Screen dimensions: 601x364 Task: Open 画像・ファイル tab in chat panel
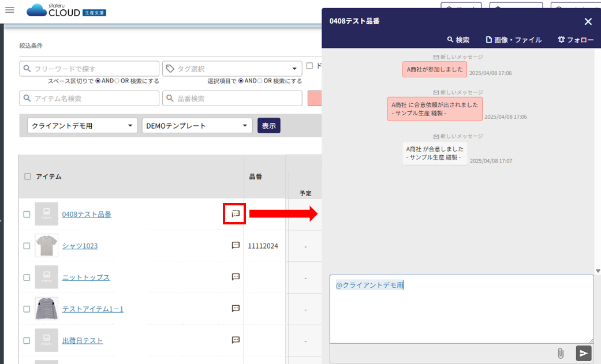(514, 40)
